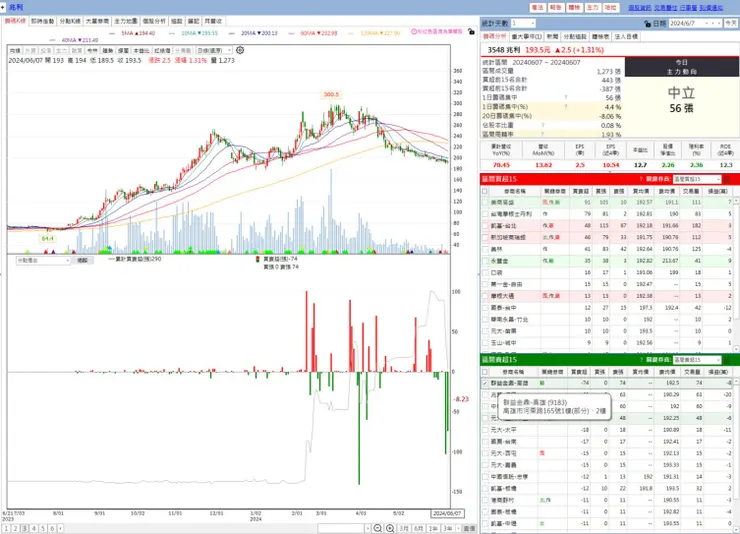
Task: Check the 凱基-台北 row checkbox
Action: pos(485,225)
